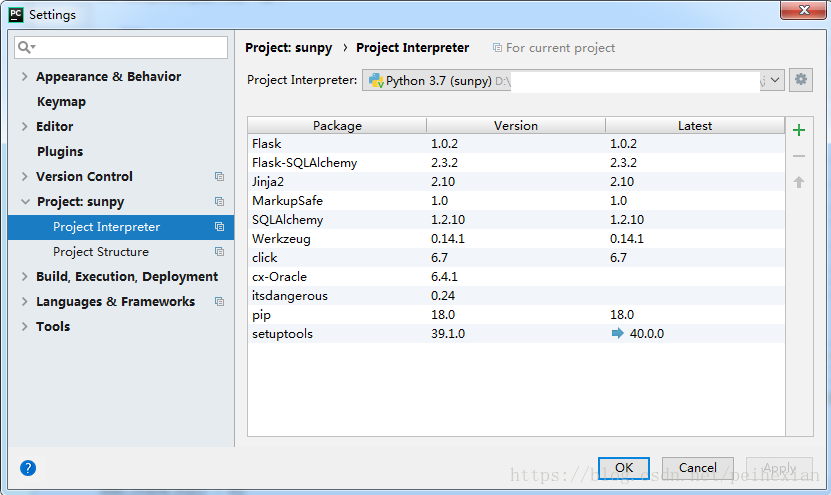The image size is (831, 495).
Task: Close the Settings window
Action: pyautogui.click(x=803, y=10)
